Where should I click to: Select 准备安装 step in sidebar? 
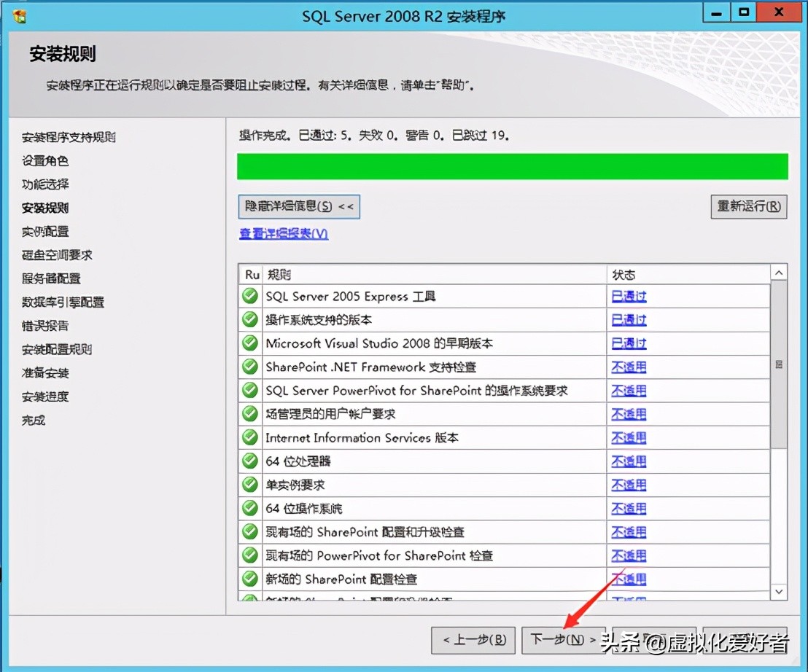coord(44,373)
